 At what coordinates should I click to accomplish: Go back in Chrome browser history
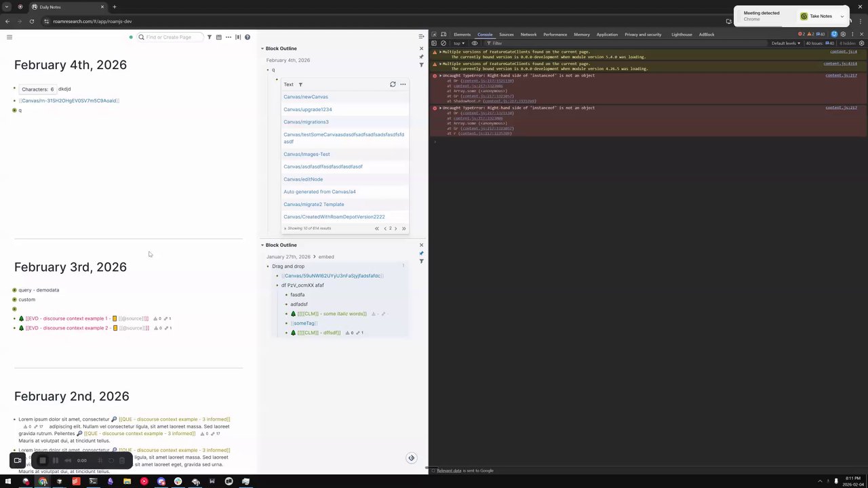pos(7,21)
